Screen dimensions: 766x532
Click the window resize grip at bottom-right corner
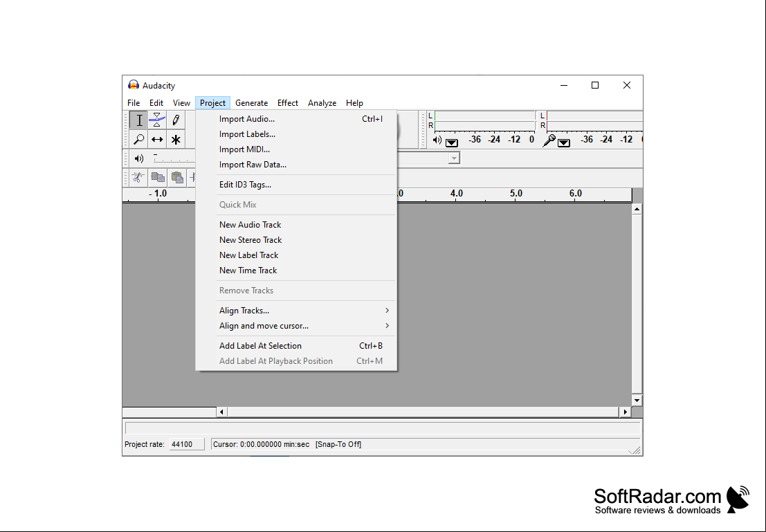tap(635, 450)
